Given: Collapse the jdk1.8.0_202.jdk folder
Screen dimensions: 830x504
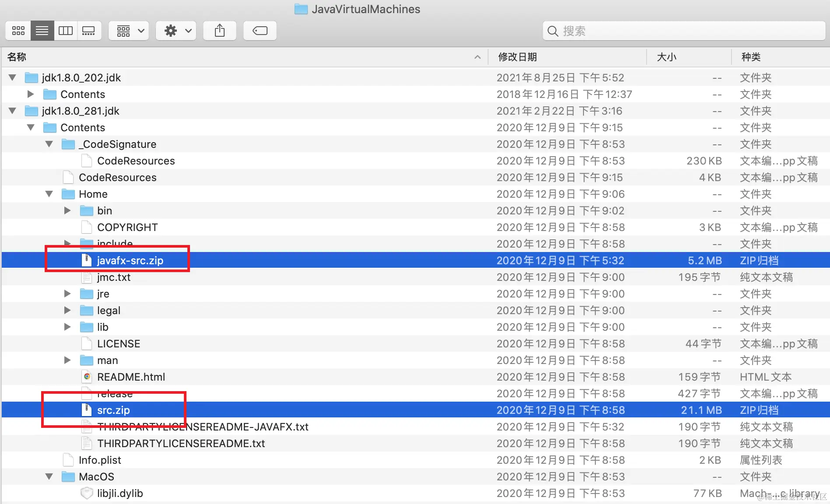Looking at the screenshot, I should point(12,77).
